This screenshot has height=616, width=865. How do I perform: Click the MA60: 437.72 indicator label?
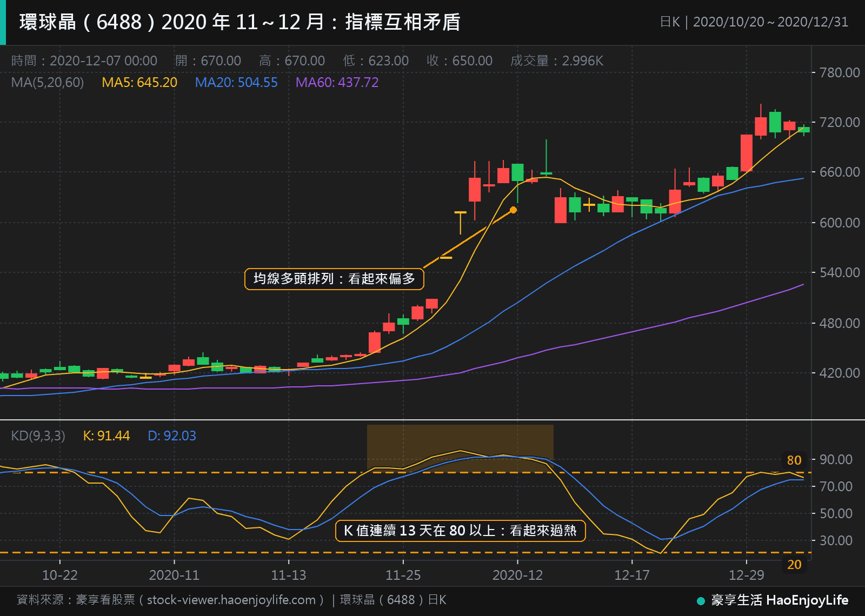tap(337, 83)
